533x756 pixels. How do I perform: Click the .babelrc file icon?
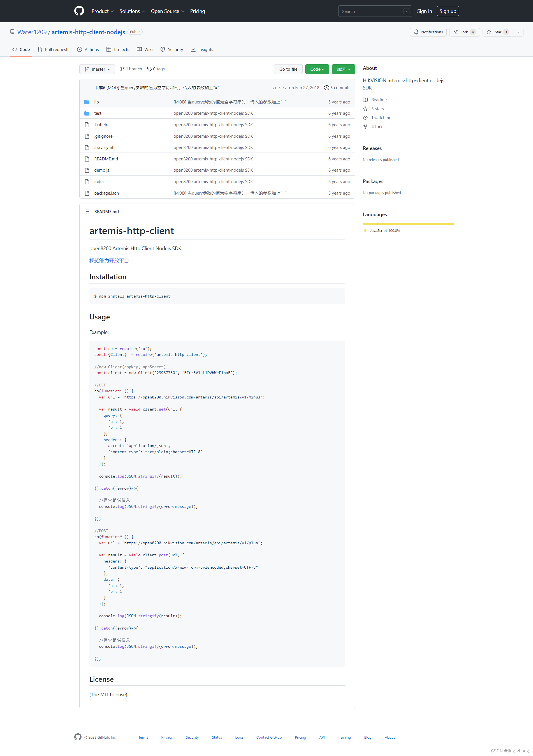point(87,125)
